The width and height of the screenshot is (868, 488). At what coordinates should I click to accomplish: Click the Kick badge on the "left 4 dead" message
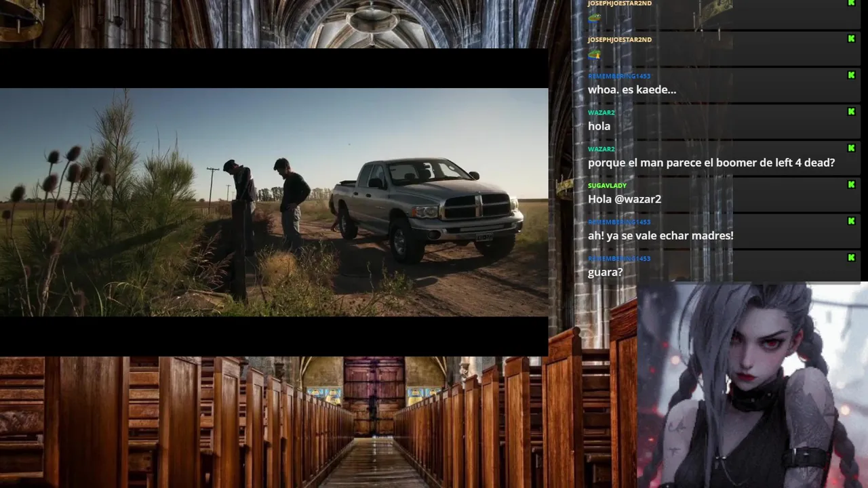[851, 148]
